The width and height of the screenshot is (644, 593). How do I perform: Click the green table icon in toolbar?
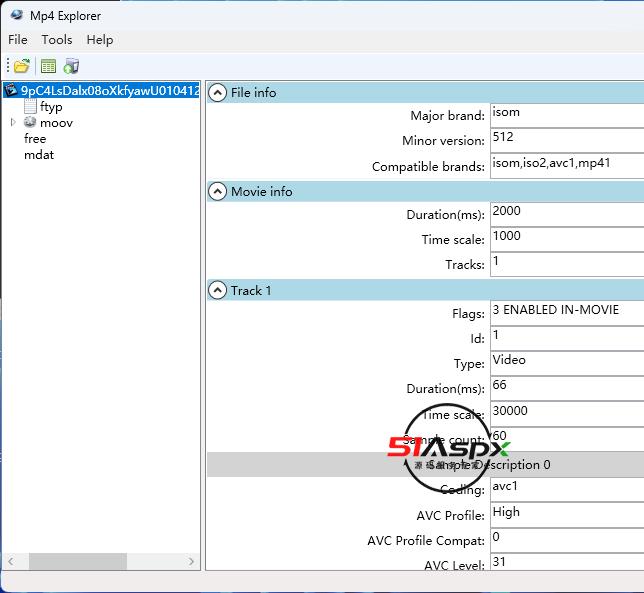click(48, 66)
